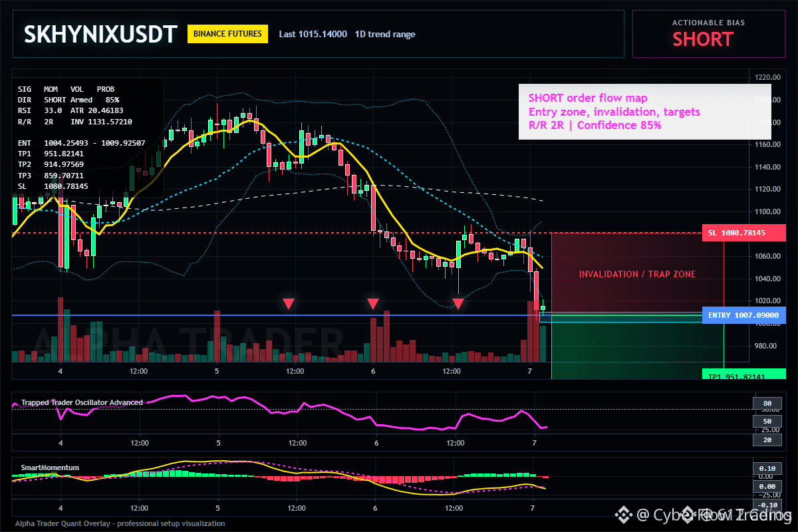Click the oscillator 80 level label
This screenshot has width=798, height=532.
767,403
